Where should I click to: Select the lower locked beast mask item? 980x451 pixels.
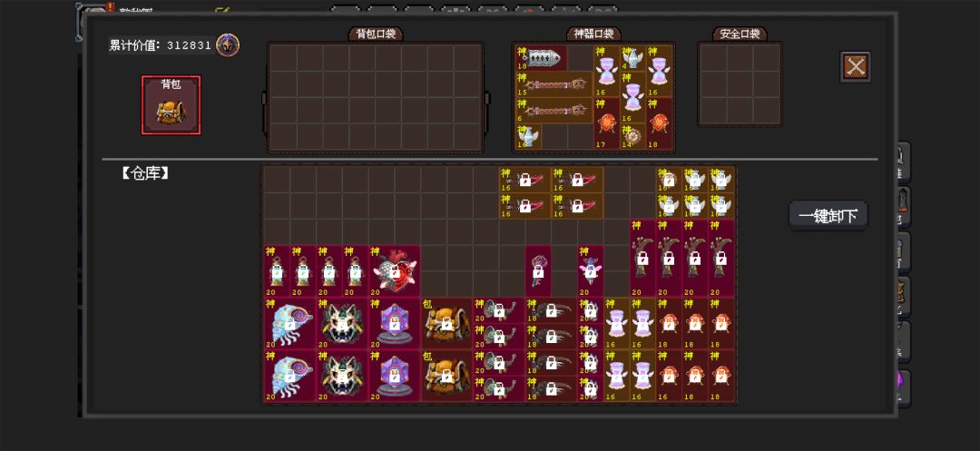tap(342, 376)
